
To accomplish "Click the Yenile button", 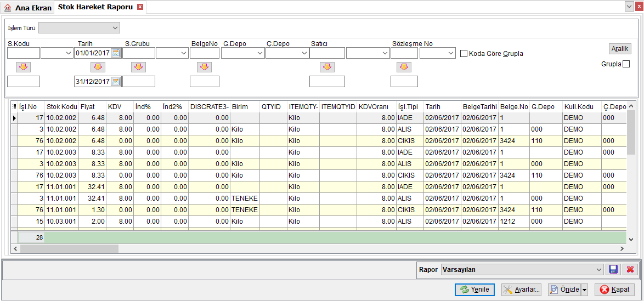I will click(474, 289).
